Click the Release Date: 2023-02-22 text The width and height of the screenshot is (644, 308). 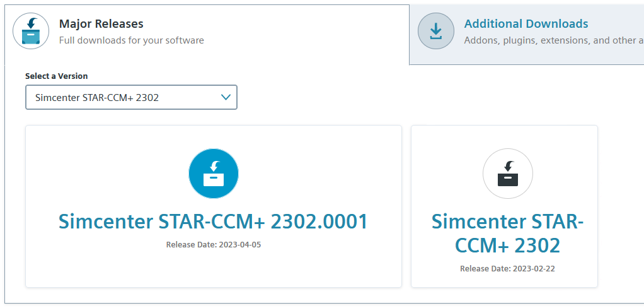pyautogui.click(x=508, y=268)
